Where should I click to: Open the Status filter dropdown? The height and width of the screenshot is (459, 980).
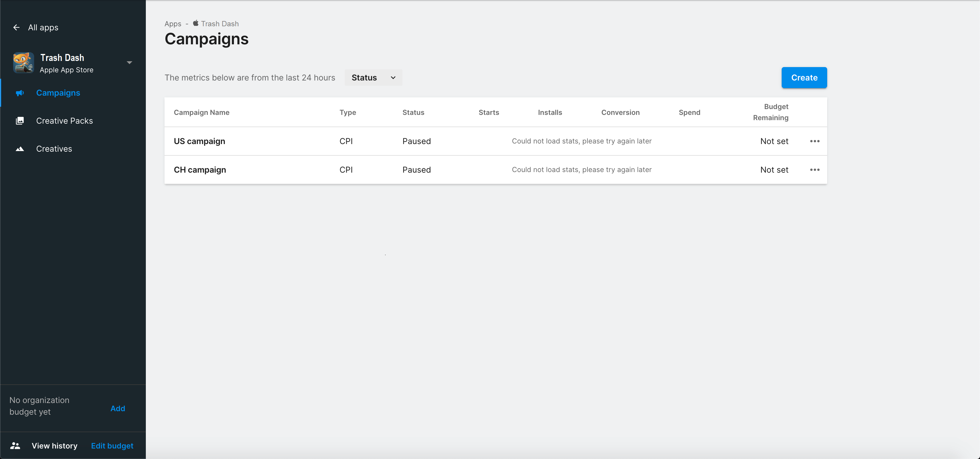pyautogui.click(x=372, y=78)
